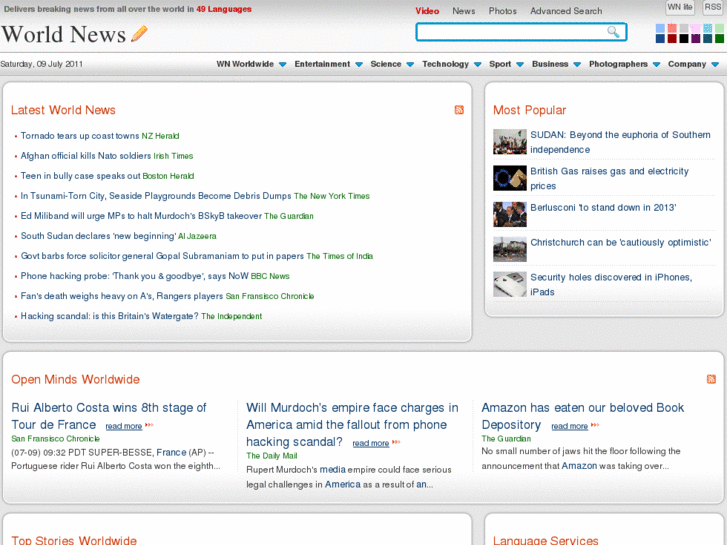Choose the black theme swatch
727x545 pixels.
[684, 39]
